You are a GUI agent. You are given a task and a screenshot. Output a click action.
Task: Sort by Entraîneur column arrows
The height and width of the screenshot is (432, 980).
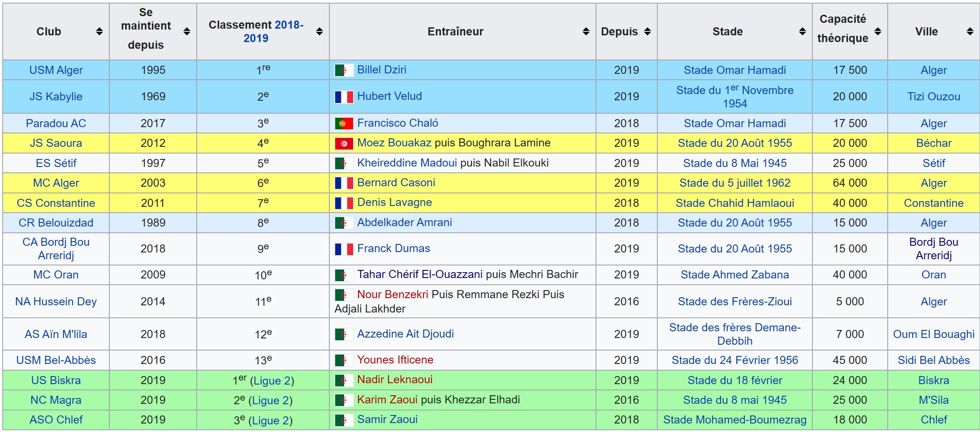pos(586,31)
